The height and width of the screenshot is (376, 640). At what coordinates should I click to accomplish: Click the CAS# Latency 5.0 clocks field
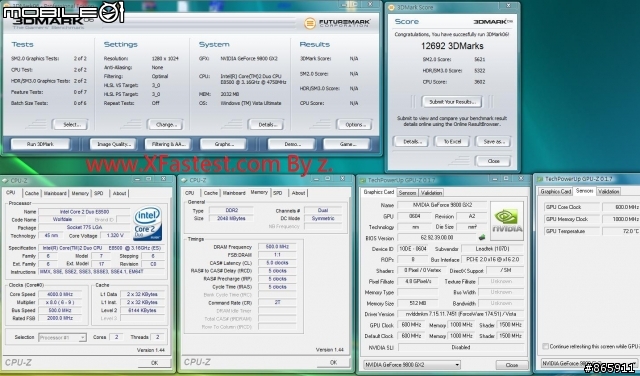[x=277, y=263]
